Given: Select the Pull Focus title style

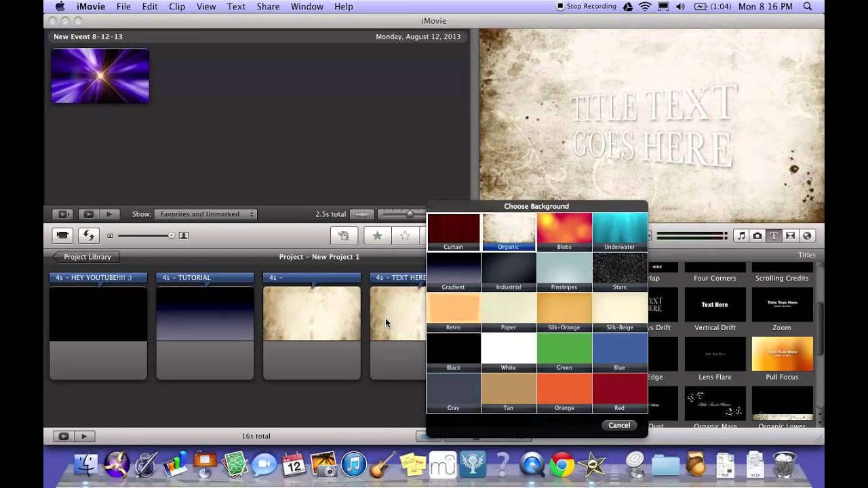Looking at the screenshot, I should click(782, 359).
